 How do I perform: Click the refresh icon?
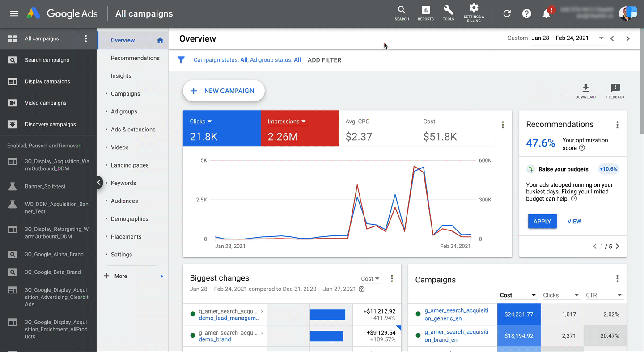click(507, 13)
